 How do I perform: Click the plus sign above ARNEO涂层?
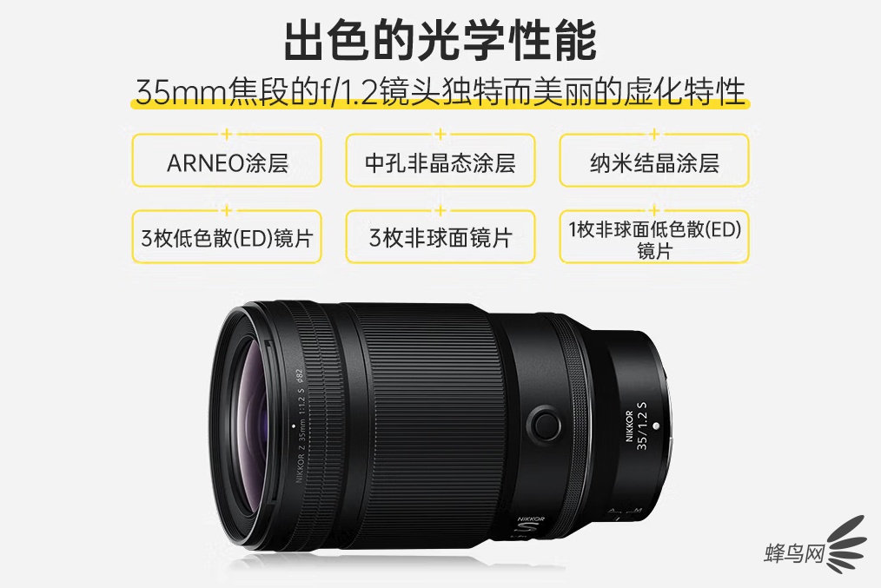coord(227,134)
